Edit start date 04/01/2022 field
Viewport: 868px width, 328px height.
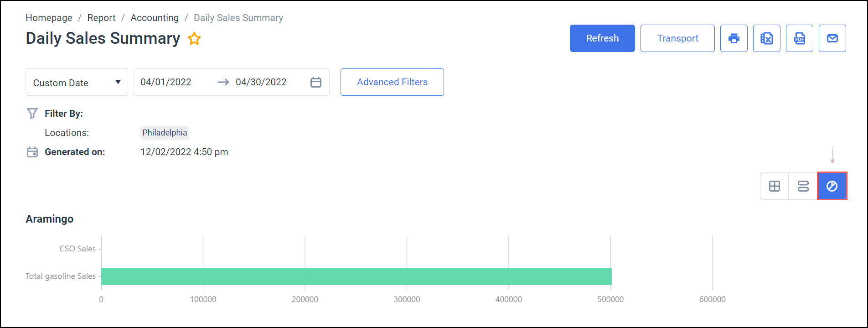point(166,82)
